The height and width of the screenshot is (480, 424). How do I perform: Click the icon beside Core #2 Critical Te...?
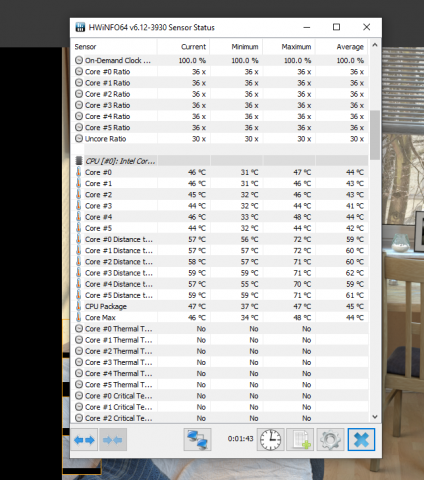tap(79, 418)
